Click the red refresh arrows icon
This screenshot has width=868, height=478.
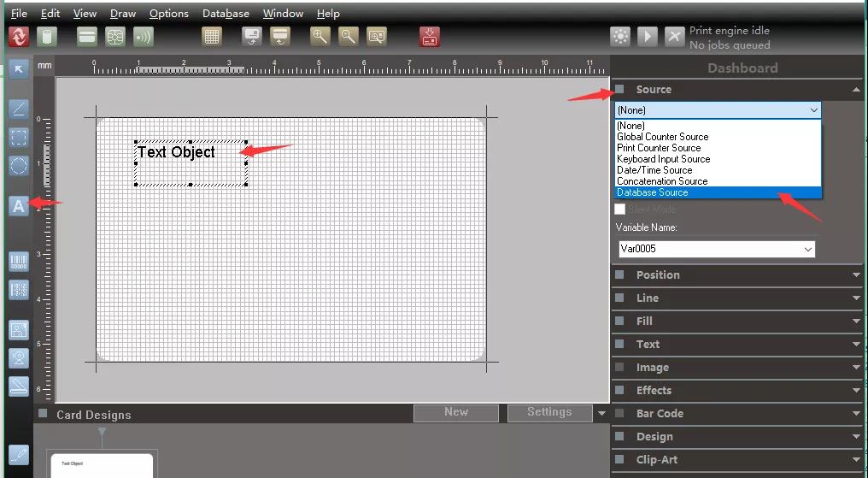(x=19, y=37)
